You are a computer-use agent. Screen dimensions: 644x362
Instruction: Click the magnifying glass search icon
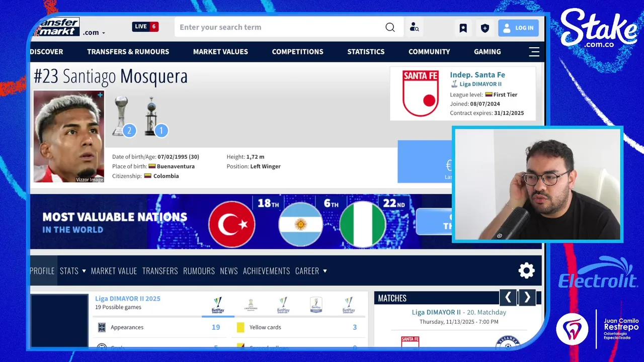pos(390,27)
